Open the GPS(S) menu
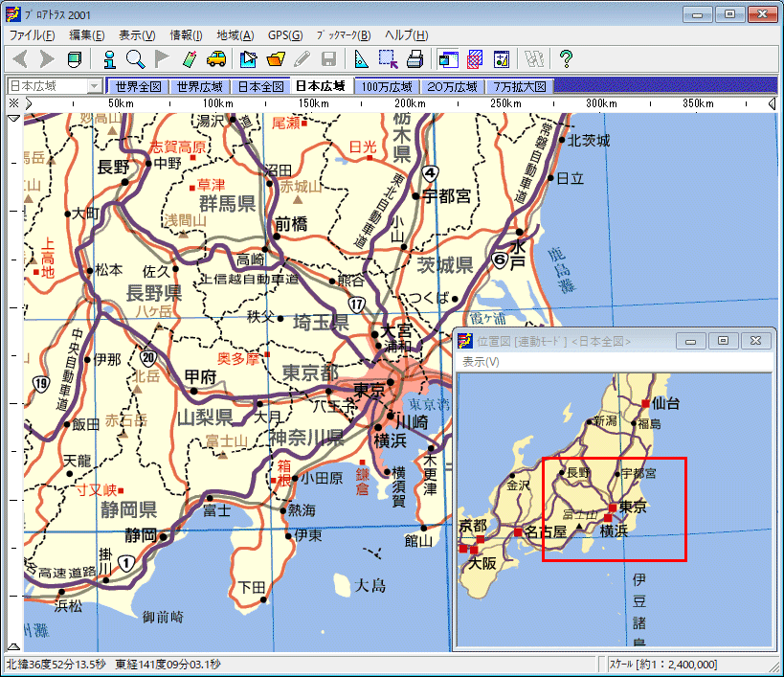Image resolution: width=784 pixels, height=677 pixels. (x=284, y=35)
